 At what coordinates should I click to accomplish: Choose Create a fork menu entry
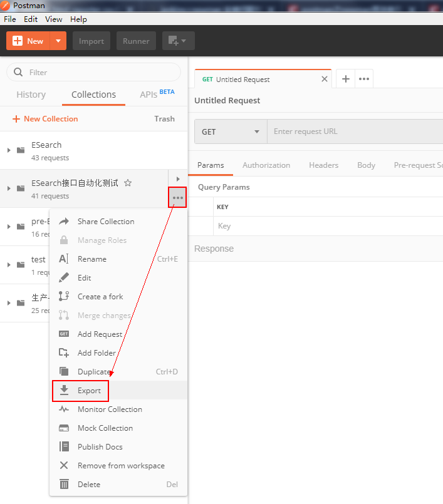pos(118,297)
